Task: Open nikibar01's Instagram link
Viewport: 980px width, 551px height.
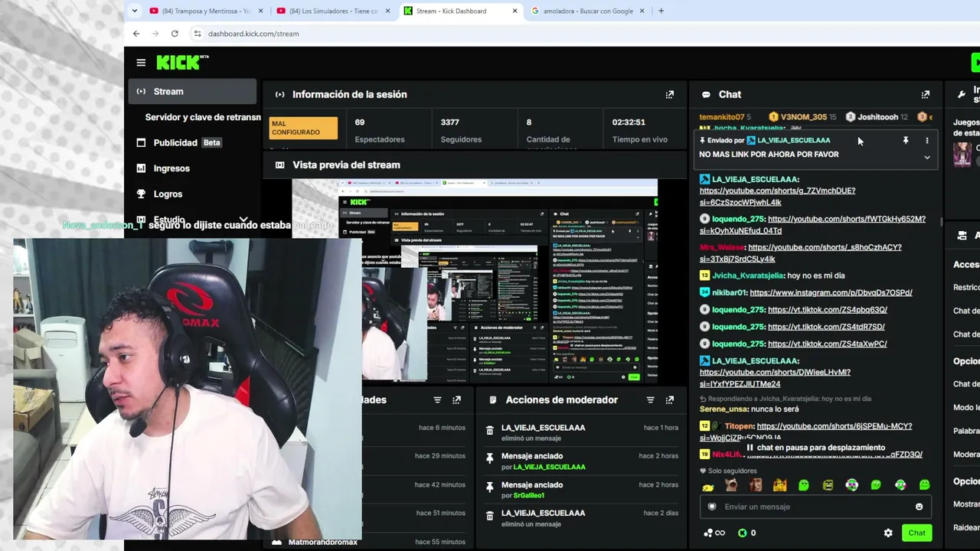Action: [831, 292]
